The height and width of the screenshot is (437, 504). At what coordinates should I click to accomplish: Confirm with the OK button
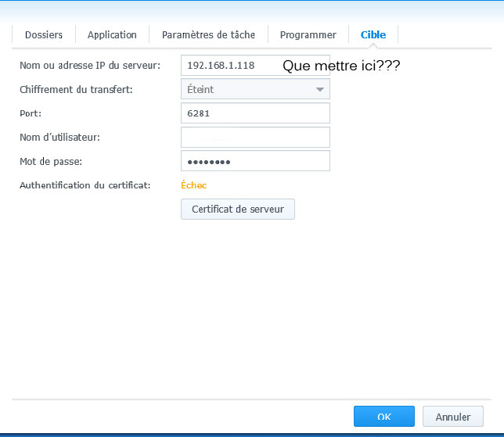coord(383,417)
